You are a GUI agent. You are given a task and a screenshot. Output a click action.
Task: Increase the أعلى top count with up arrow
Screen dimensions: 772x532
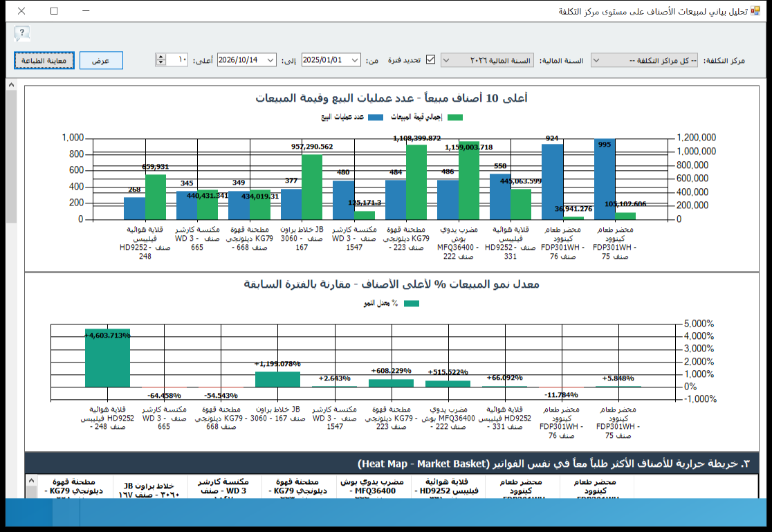tap(160, 57)
